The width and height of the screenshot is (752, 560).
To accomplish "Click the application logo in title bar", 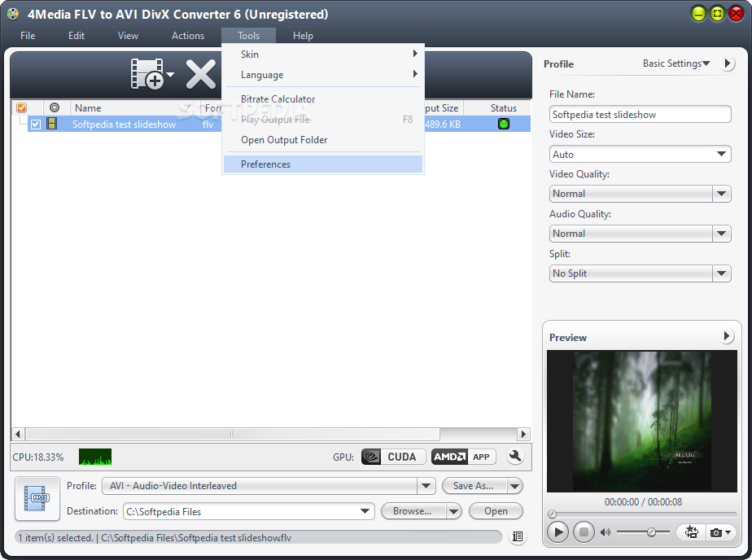I will tap(13, 14).
